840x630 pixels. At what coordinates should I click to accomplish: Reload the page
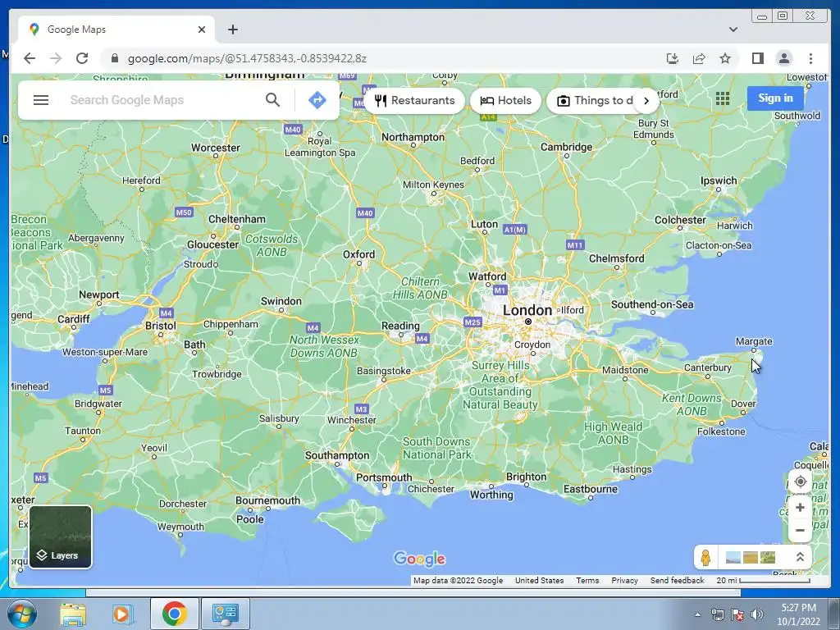click(x=82, y=58)
